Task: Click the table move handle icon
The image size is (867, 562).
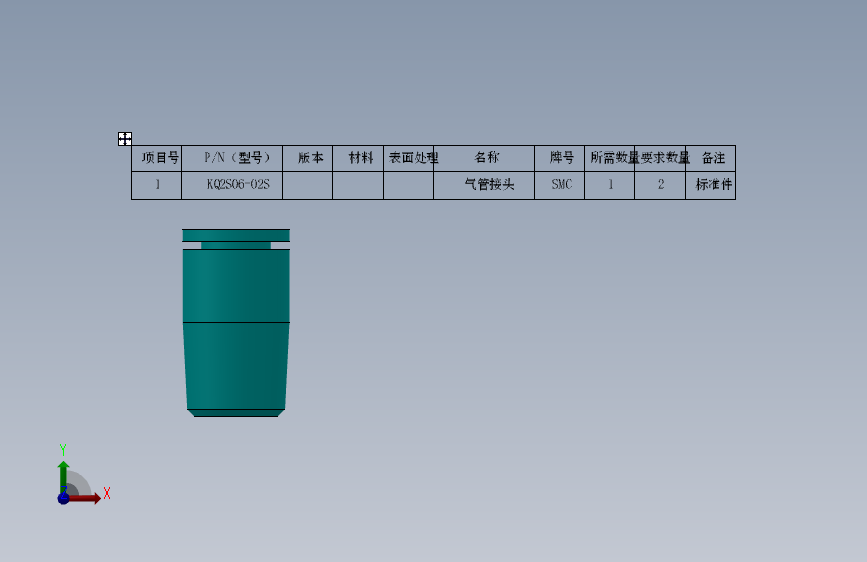Action: 125,139
